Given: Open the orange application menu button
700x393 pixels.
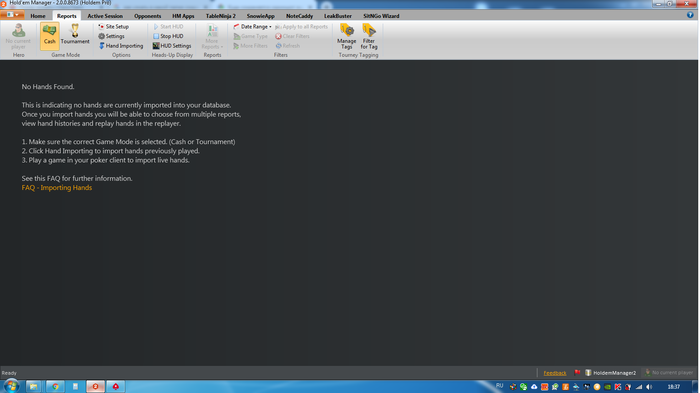Looking at the screenshot, I should coord(12,15).
